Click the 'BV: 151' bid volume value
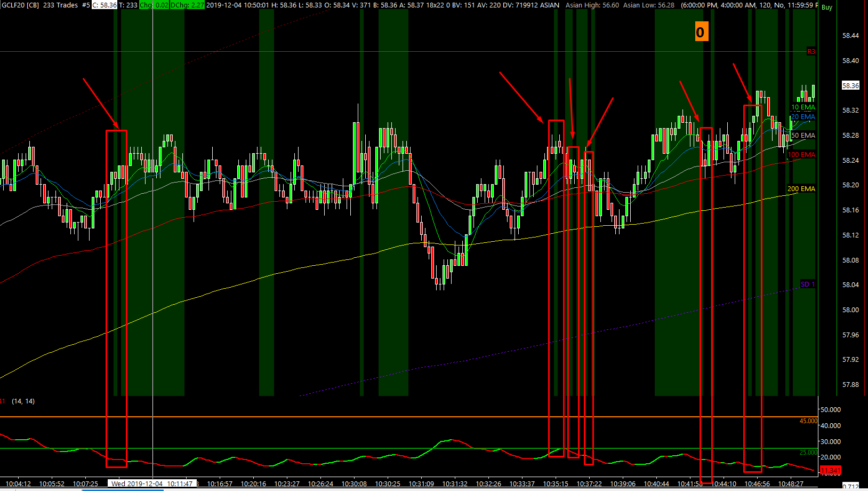This screenshot has height=491, width=868. [x=463, y=5]
